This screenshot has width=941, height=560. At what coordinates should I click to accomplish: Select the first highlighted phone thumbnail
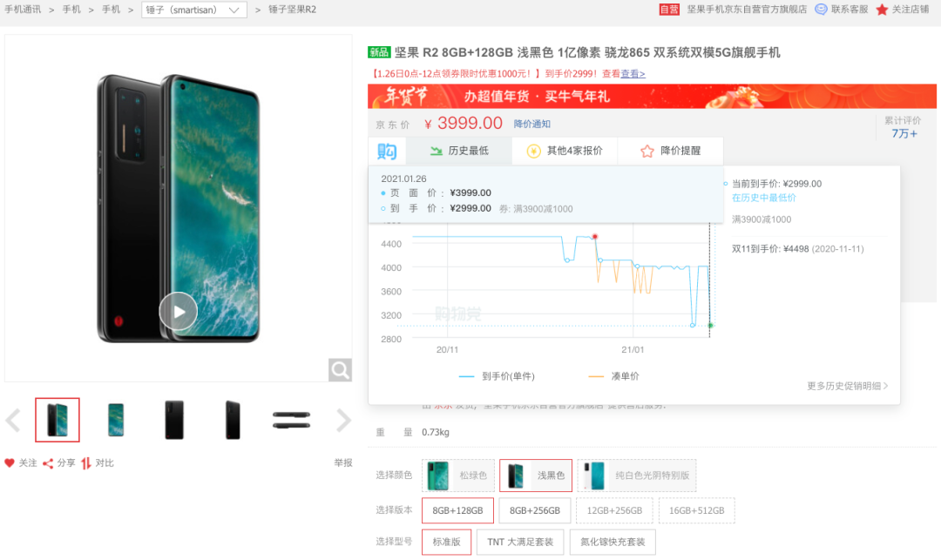tap(57, 420)
